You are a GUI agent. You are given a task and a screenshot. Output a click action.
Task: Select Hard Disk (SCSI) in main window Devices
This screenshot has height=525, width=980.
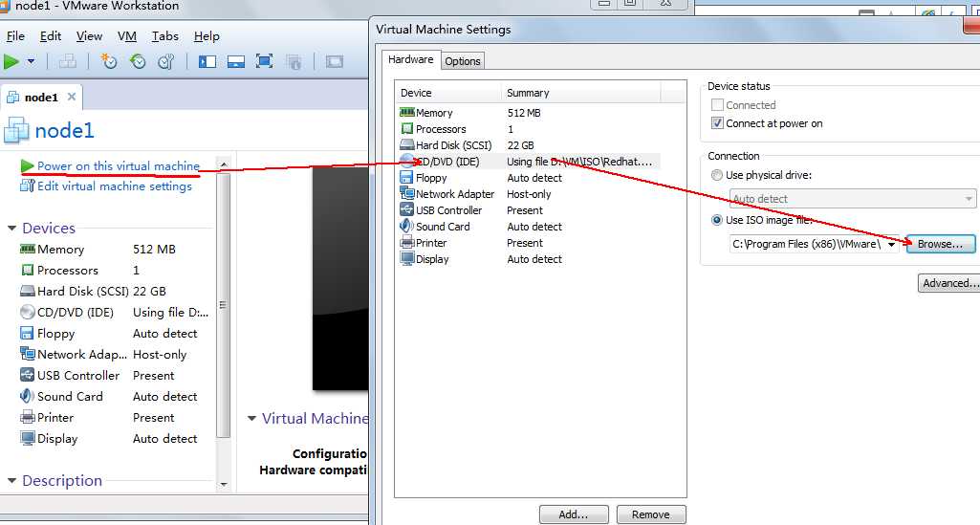tap(116, 292)
